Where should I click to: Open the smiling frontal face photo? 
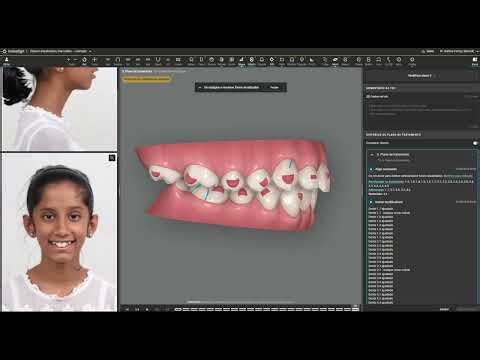click(x=59, y=232)
